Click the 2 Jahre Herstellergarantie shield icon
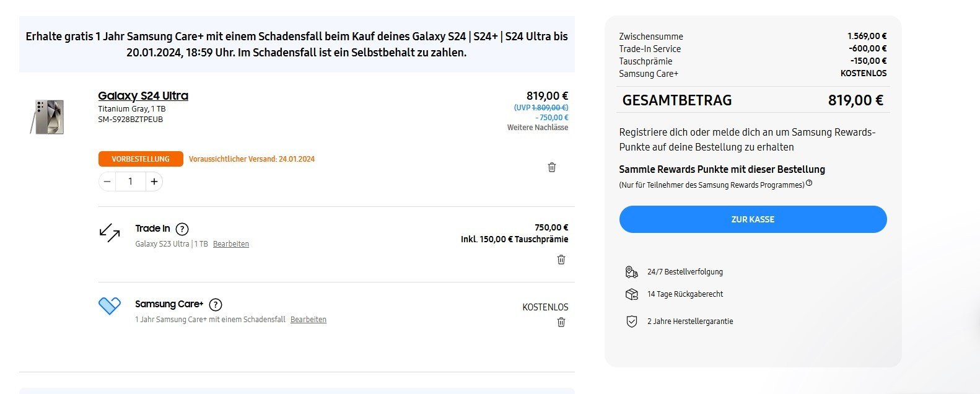Viewport: 980px width, 394px height. pyautogui.click(x=631, y=322)
